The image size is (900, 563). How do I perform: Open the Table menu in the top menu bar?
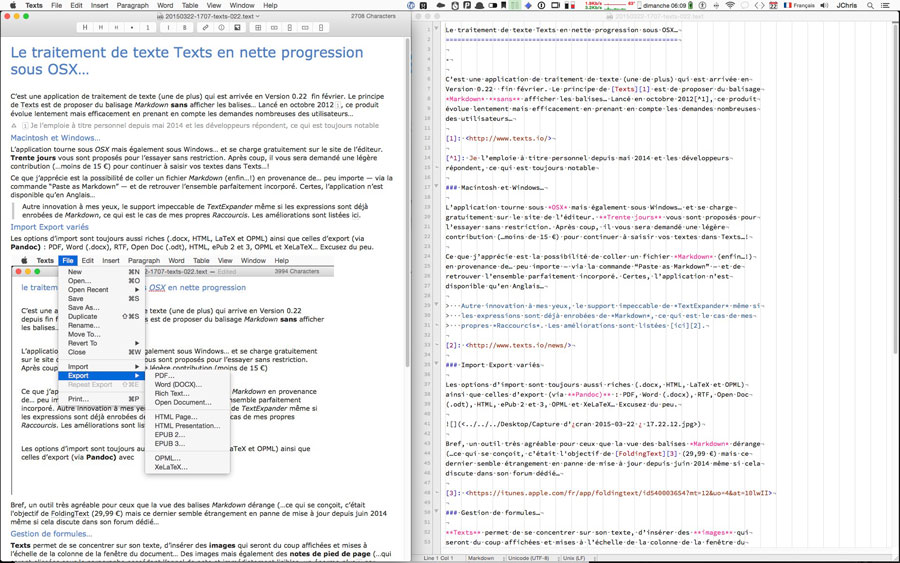[x=190, y=5]
